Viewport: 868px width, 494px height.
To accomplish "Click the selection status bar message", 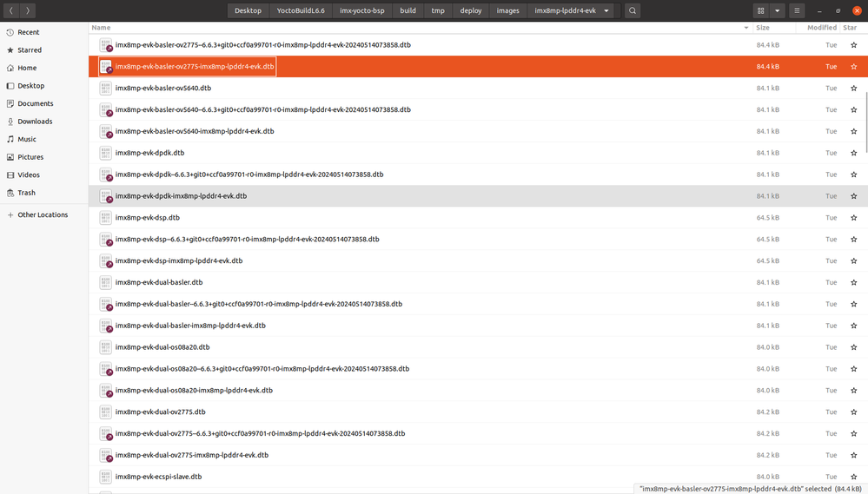I will [750, 489].
